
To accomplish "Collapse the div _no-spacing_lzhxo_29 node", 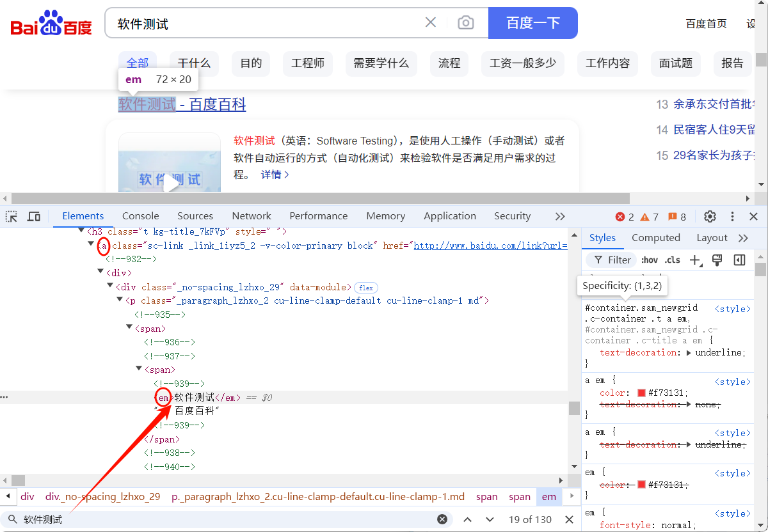I will pyautogui.click(x=110, y=286).
